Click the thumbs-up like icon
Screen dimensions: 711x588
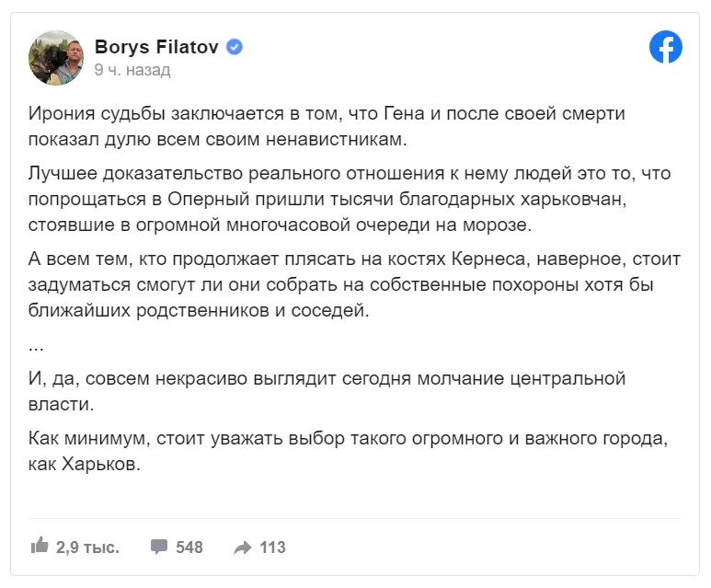pyautogui.click(x=40, y=546)
